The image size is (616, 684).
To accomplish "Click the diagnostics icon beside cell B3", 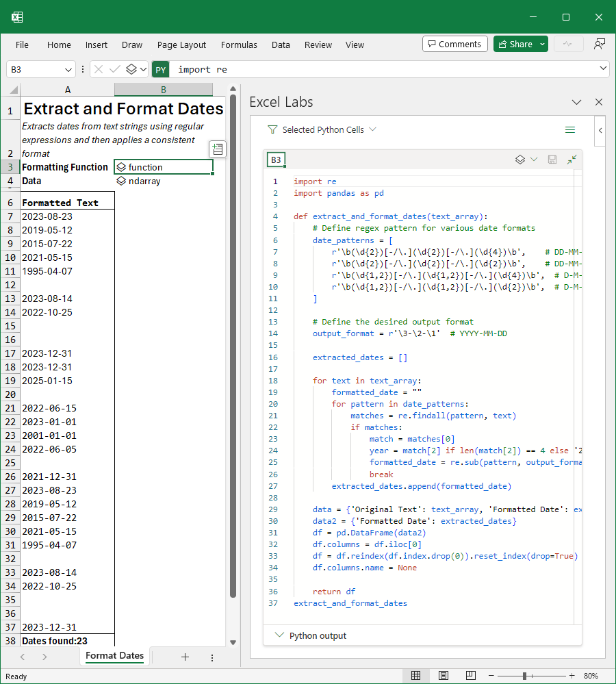I will click(217, 149).
